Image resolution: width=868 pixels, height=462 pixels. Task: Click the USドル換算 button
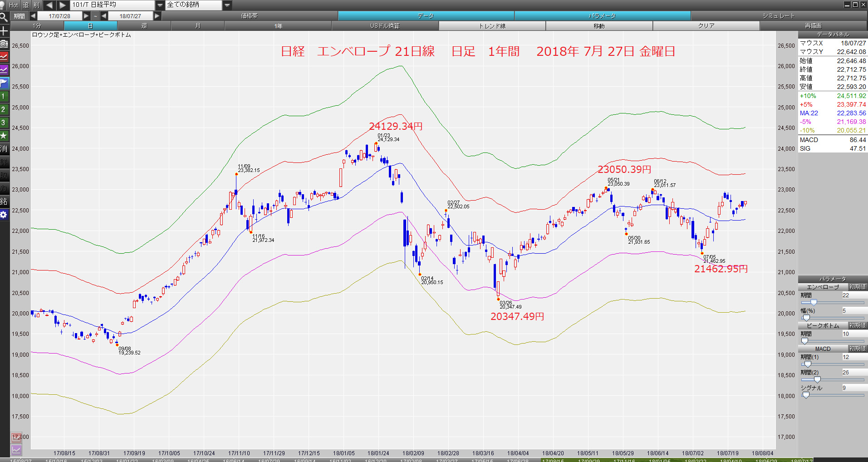point(385,26)
